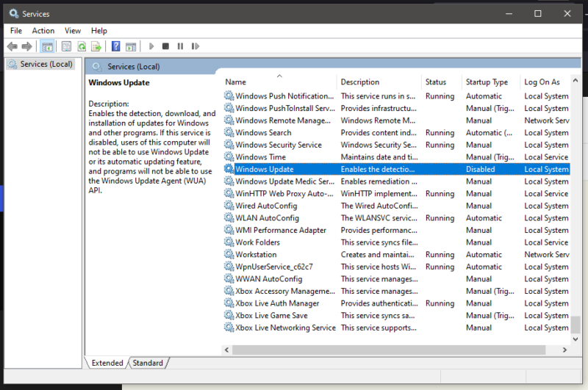Switch to the Standard tab
588x390 pixels.
(x=148, y=363)
